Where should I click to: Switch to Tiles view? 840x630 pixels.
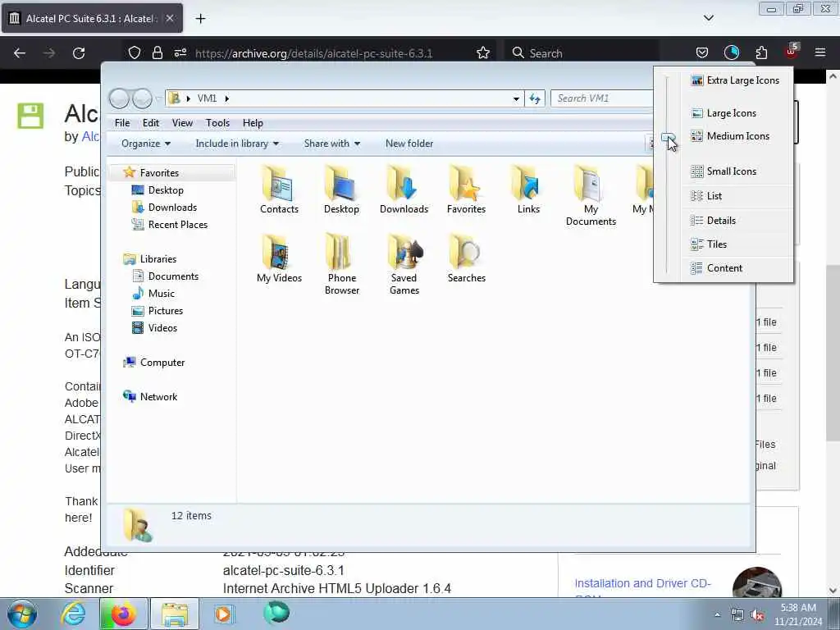pos(736,244)
